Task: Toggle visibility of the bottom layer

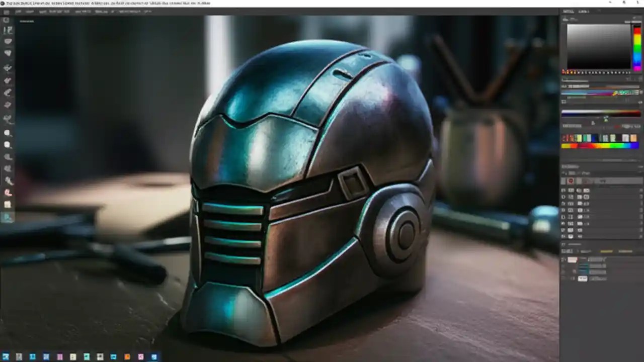Action: [563, 279]
